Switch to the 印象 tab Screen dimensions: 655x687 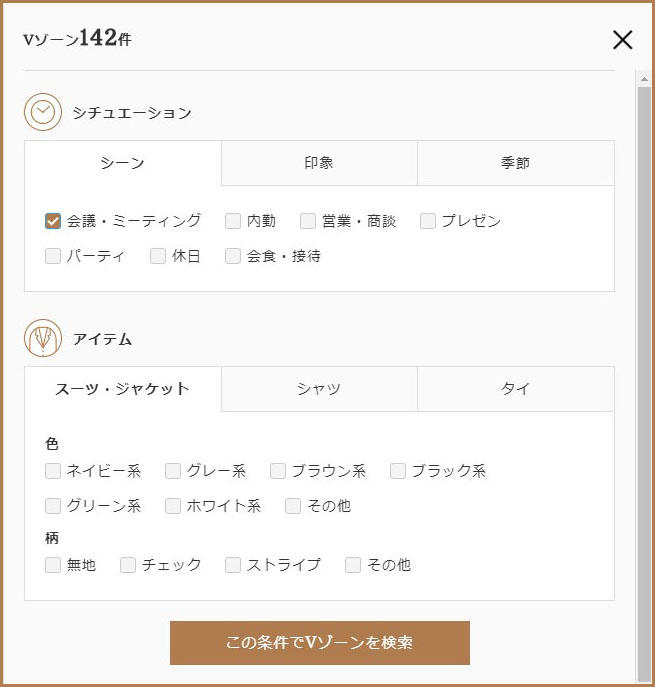(319, 163)
